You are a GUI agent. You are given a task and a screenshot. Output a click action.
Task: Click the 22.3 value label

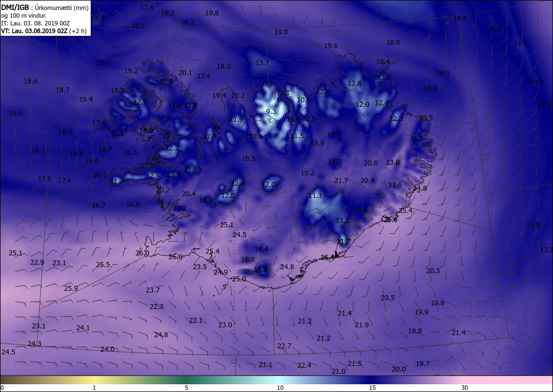[x=156, y=307]
